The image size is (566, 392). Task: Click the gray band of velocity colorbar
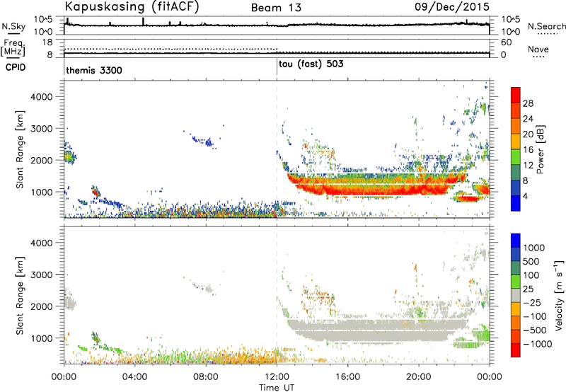pos(516,295)
